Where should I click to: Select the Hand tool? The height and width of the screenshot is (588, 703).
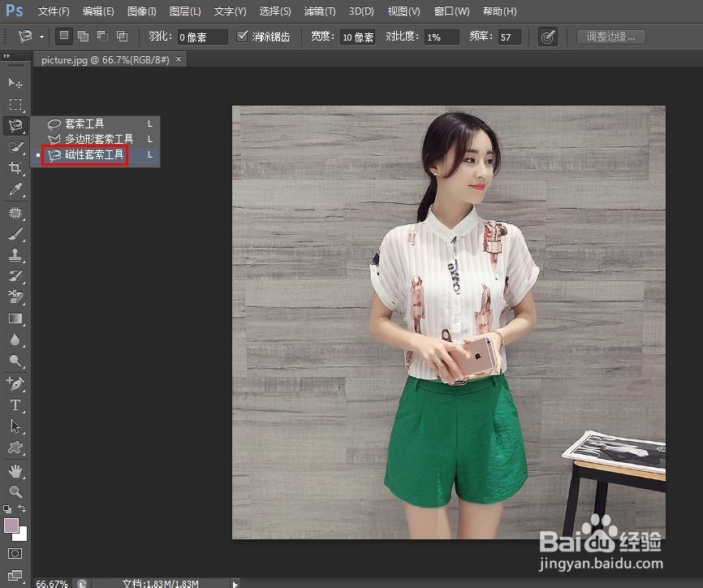click(15, 471)
